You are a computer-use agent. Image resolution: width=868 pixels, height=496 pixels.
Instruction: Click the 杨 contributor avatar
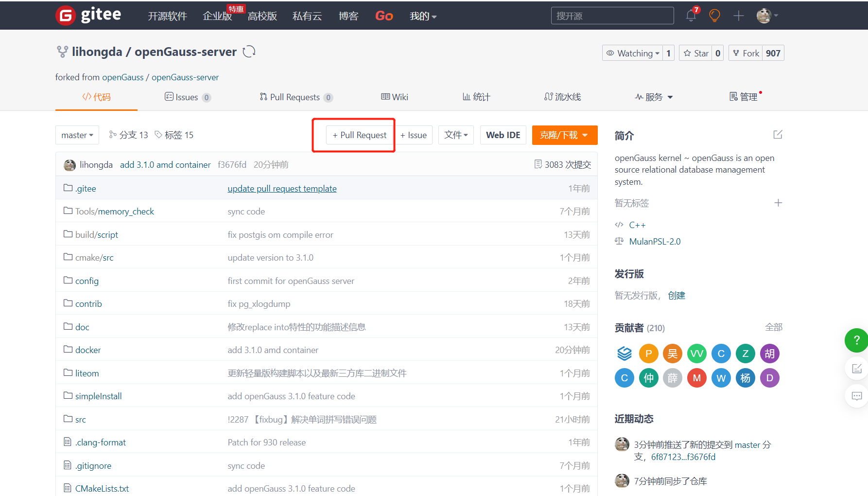745,378
